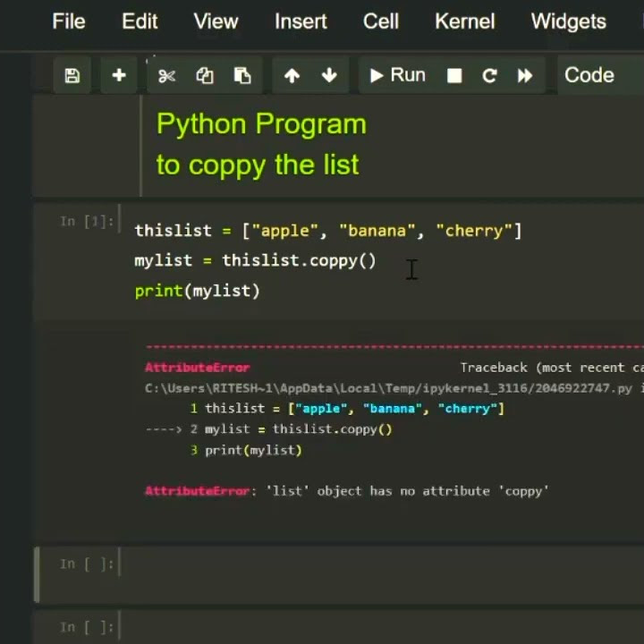
Task: Restart the kernel icon
Action: 489,75
